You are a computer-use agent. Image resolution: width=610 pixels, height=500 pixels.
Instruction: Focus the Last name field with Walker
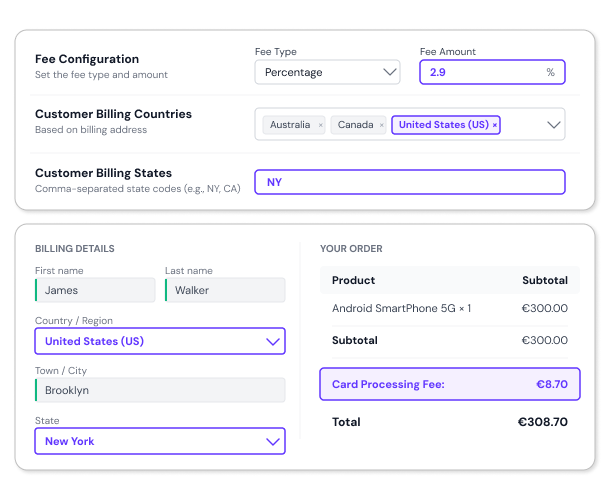tap(225, 290)
